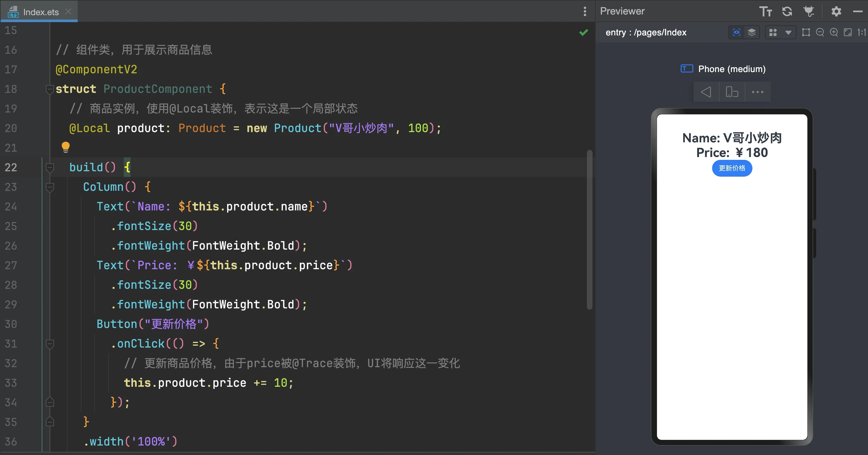Image resolution: width=868 pixels, height=455 pixels.
Task: Toggle the layers view mode
Action: [752, 32]
